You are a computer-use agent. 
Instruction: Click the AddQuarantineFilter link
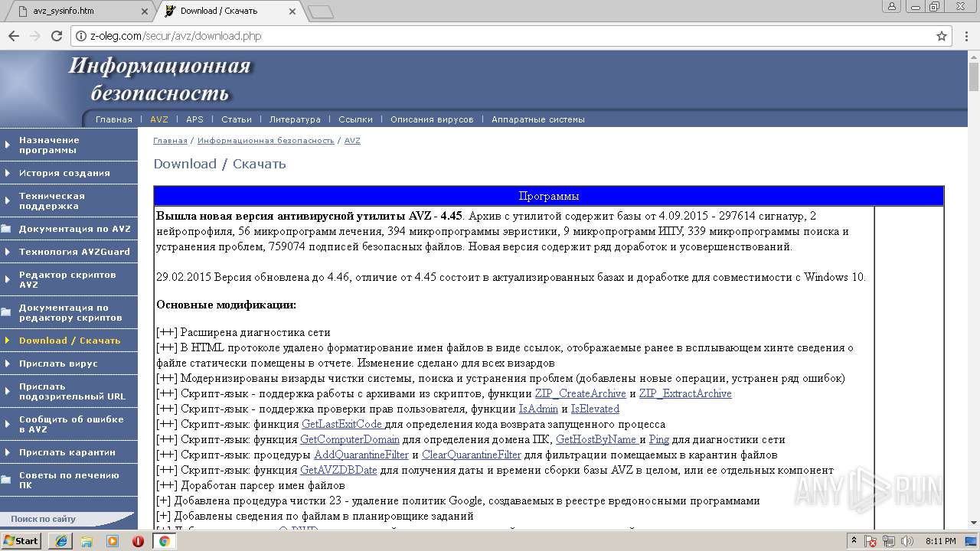click(361, 455)
